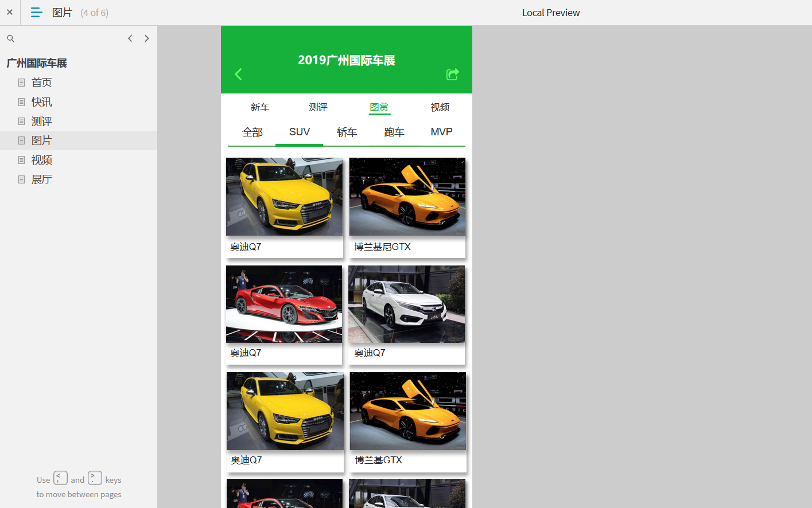Click the Local Preview label
The height and width of the screenshot is (508, 812).
click(x=551, y=13)
